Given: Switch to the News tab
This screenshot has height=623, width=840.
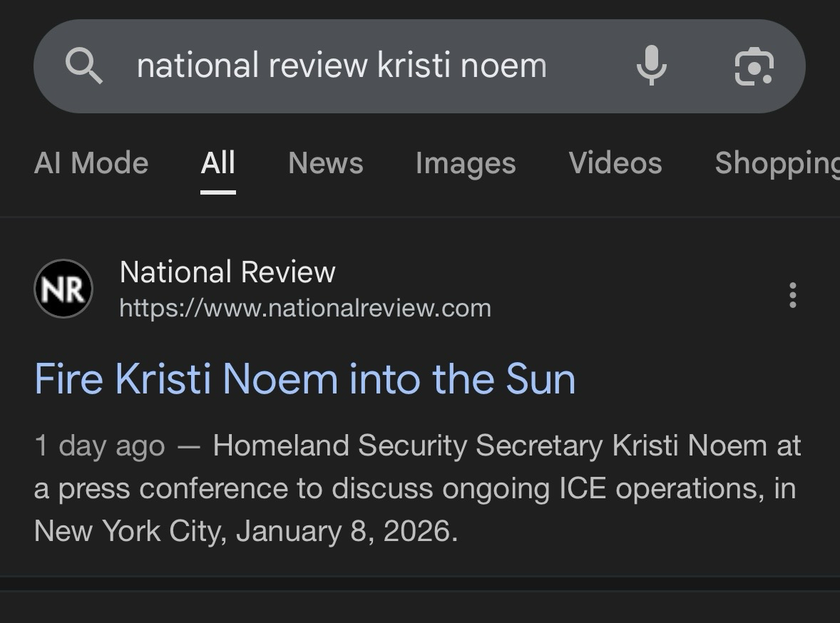Looking at the screenshot, I should pos(325,163).
